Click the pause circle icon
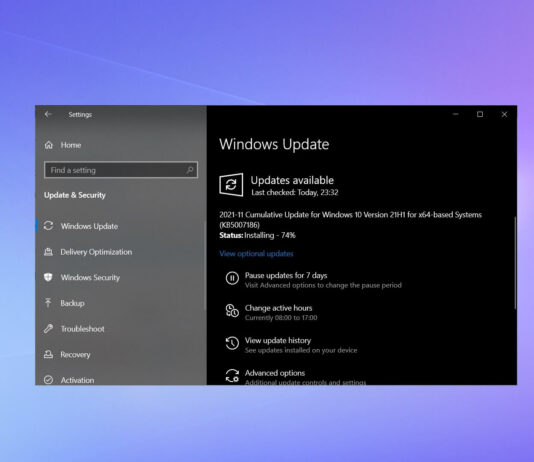 [232, 278]
